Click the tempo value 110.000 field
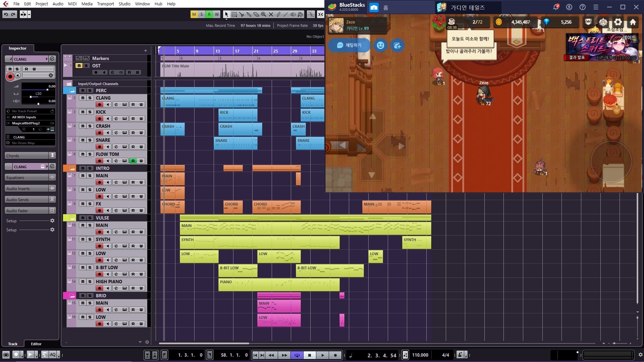The width and height of the screenshot is (644, 362). tap(420, 355)
